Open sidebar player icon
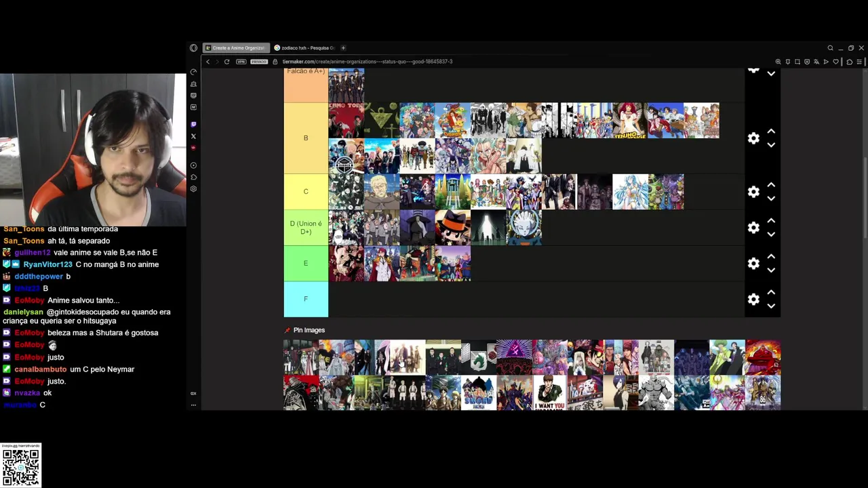This screenshot has width=868, height=488. (x=193, y=165)
